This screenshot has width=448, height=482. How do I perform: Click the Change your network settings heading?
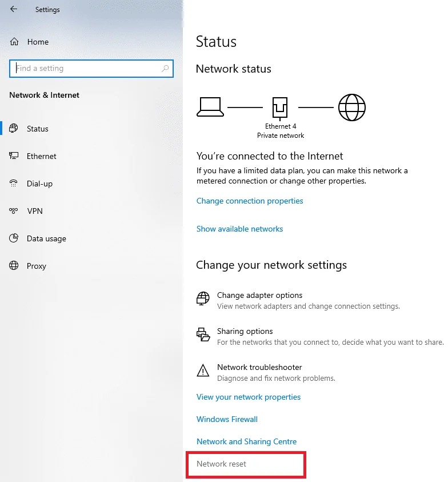pos(271,265)
